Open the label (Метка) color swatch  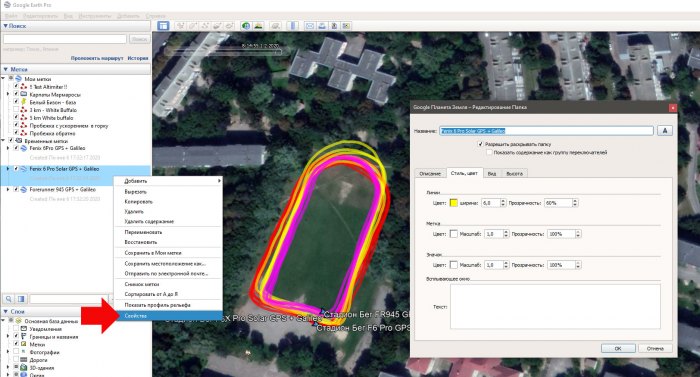pyautogui.click(x=454, y=234)
